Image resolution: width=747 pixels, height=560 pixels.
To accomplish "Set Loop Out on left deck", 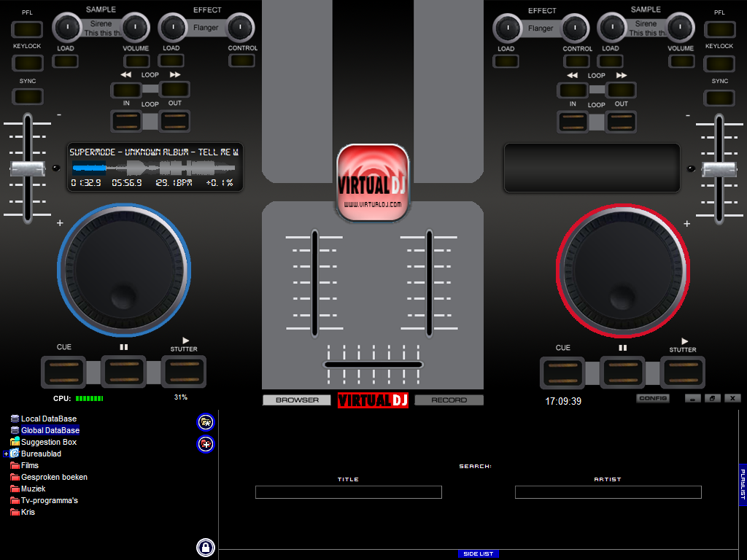I will [x=175, y=121].
